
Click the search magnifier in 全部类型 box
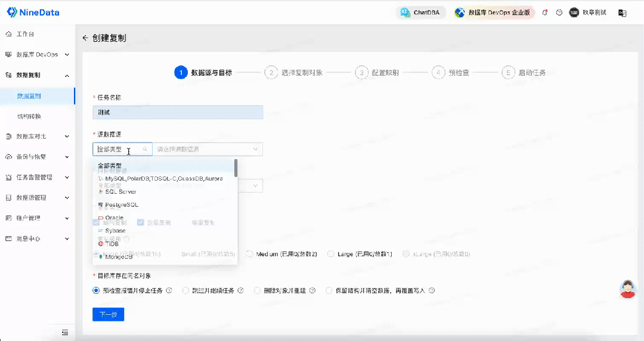(145, 149)
